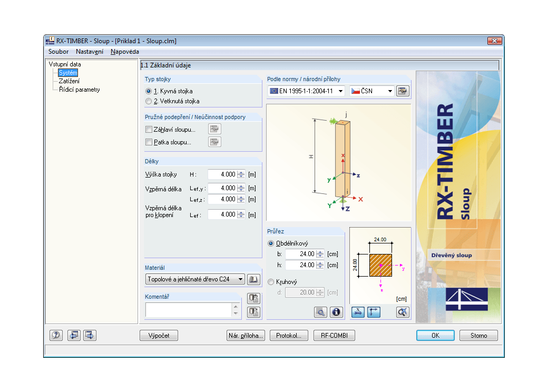The height and width of the screenshot is (392, 548).
Task: Enable Záhlaví sloupu elastic support
Action: tap(149, 130)
